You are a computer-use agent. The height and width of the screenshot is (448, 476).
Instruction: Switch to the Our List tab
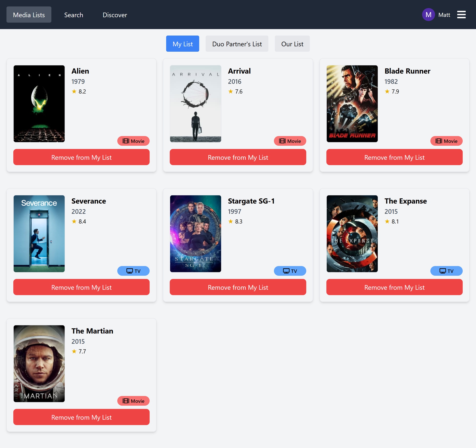[292, 44]
